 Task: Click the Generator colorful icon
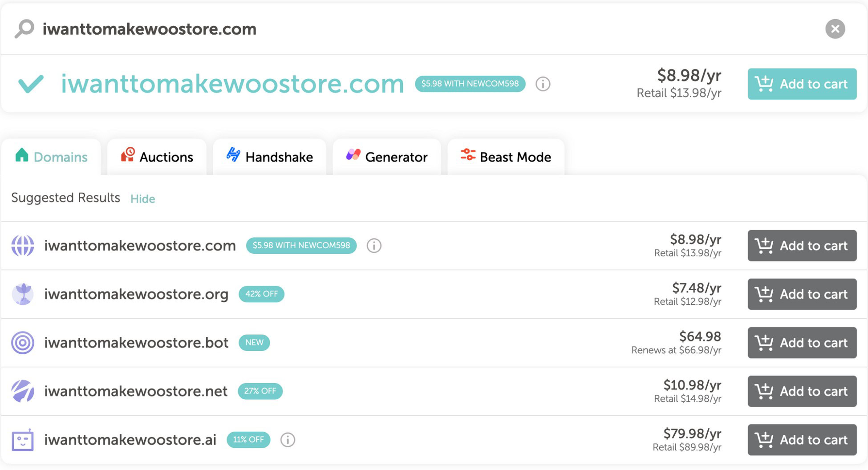pyautogui.click(x=353, y=154)
